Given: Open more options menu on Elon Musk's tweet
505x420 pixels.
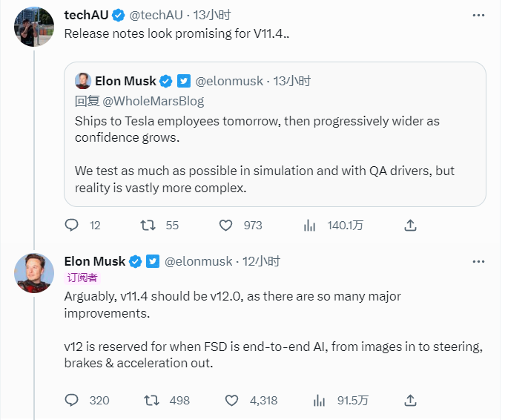Looking at the screenshot, I should pos(478,261).
